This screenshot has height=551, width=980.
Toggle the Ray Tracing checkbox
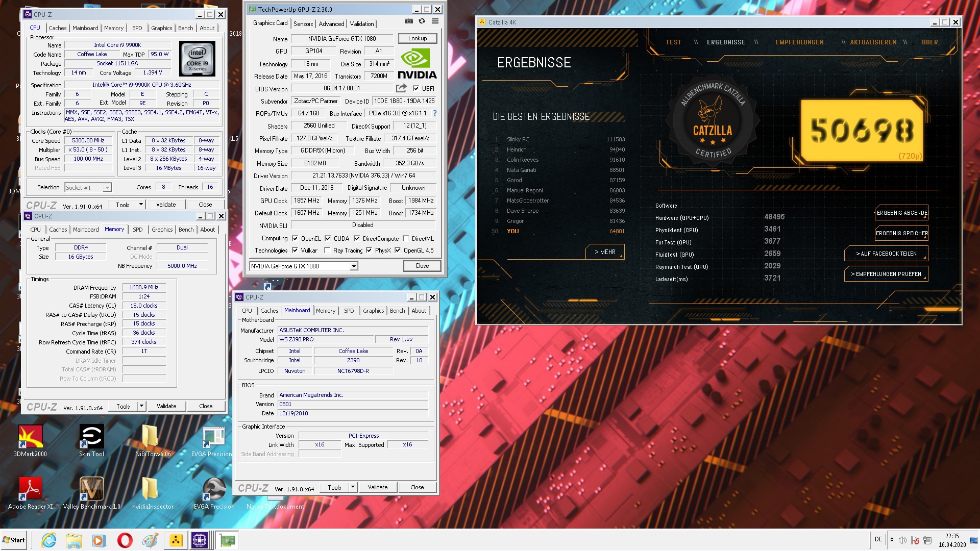click(x=327, y=250)
